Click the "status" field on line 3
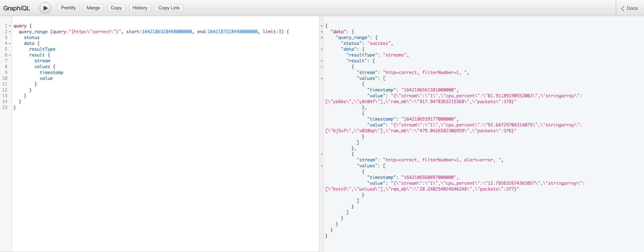644x252 pixels. coord(32,37)
